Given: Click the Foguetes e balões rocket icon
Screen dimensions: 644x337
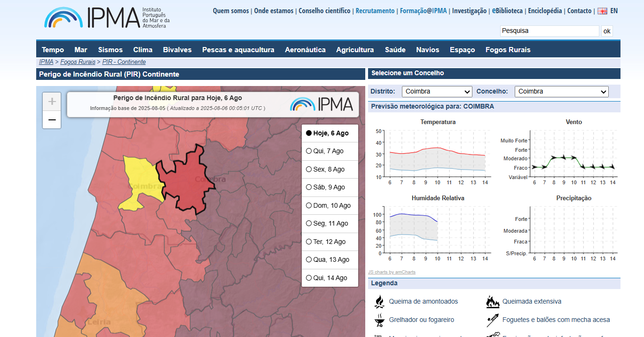Looking at the screenshot, I should pyautogui.click(x=492, y=320).
